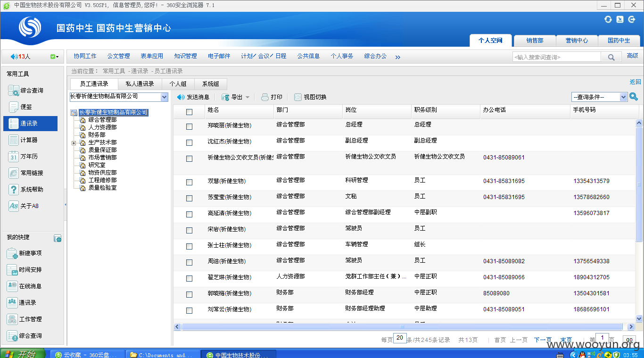Screen dimensions: 644x358
Task: Click 视图切换 to switch view
Action: point(310,97)
